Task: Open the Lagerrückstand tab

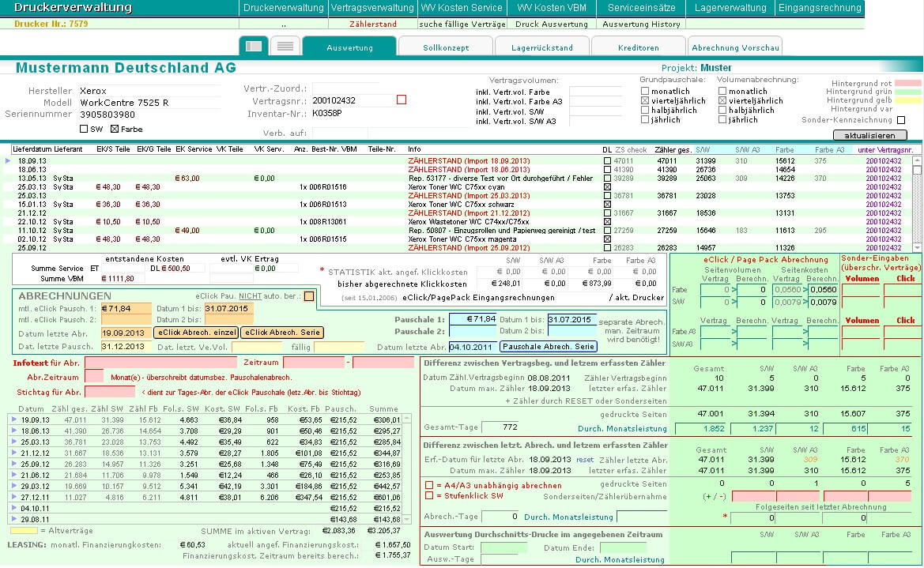Action: 541,47
